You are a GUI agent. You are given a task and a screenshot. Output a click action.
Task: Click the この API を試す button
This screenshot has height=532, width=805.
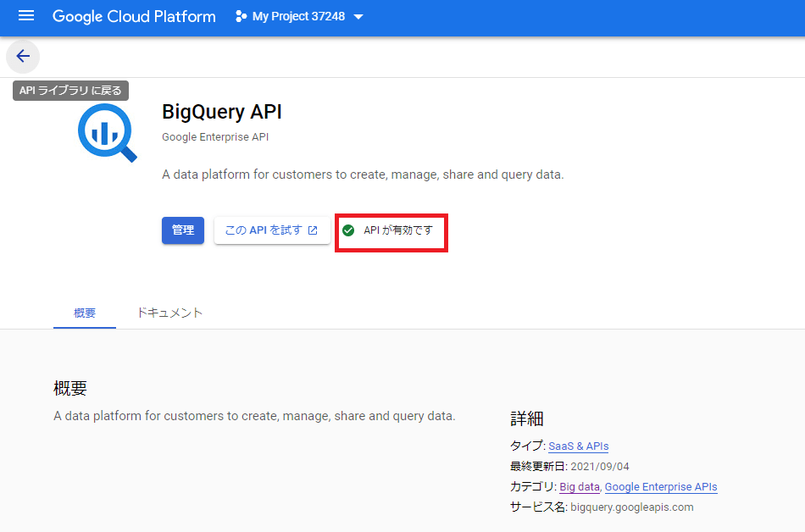pyautogui.click(x=272, y=230)
